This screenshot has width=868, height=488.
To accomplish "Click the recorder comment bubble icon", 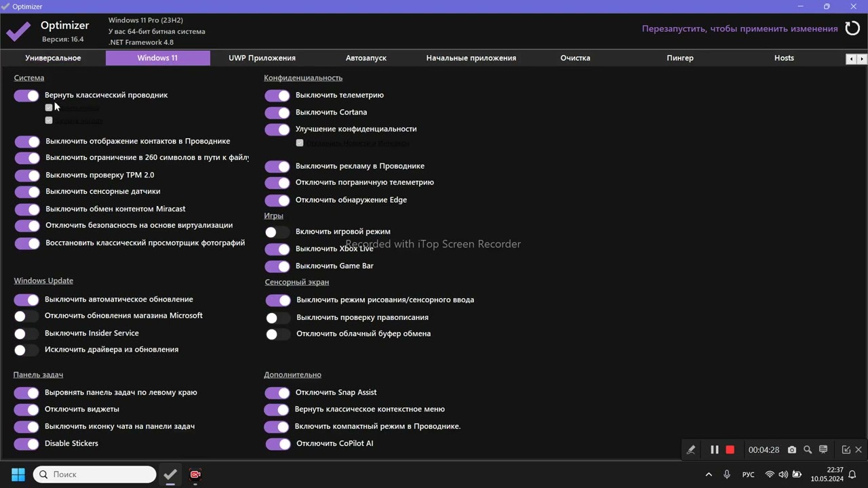I will coord(823,450).
